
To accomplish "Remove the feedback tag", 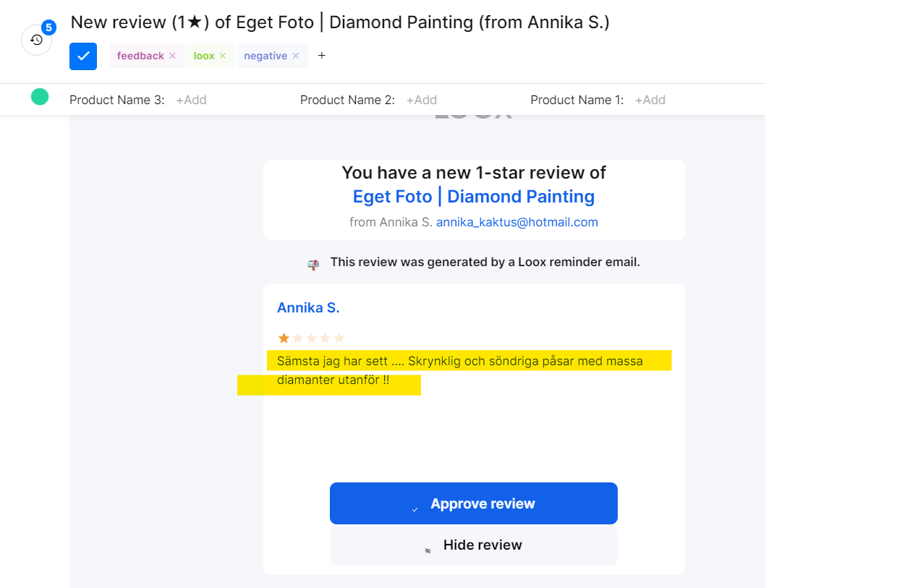I will point(172,56).
